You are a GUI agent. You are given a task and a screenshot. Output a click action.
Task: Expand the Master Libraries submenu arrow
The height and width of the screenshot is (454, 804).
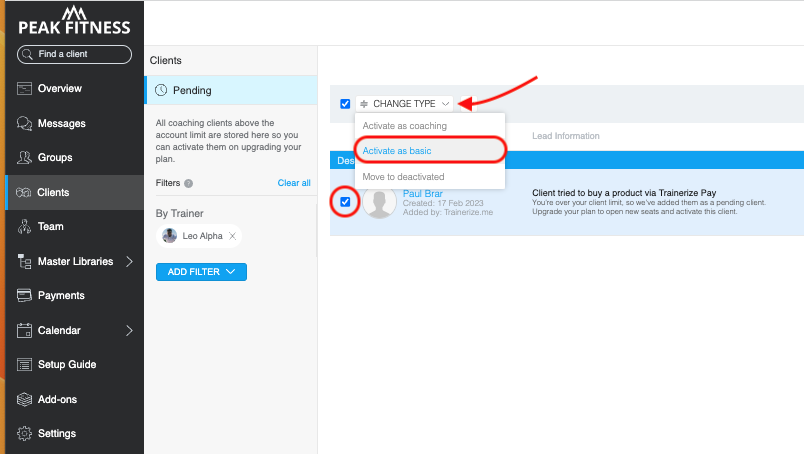coord(129,262)
